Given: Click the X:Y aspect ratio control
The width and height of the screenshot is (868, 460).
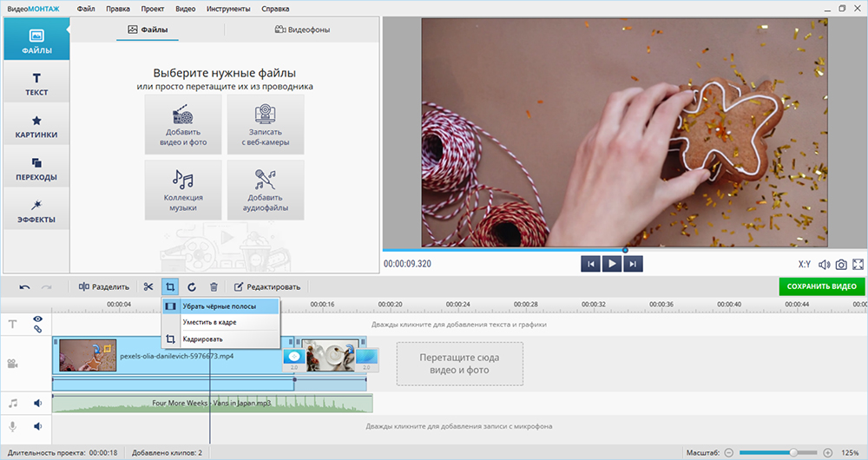Looking at the screenshot, I should click(x=805, y=265).
